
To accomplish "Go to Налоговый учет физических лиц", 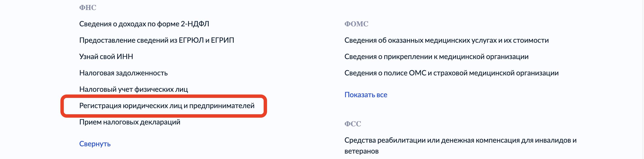I will (134, 89).
